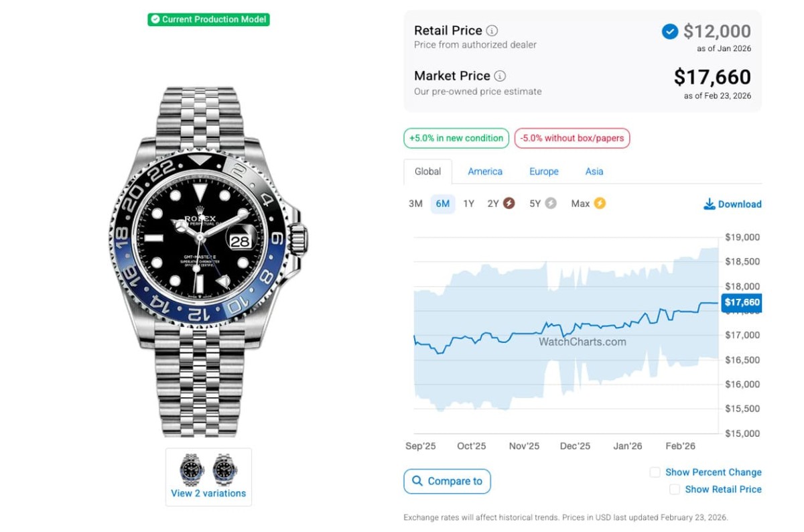The image size is (804, 532).
Task: Click the brown lightning icon beside 2Y
Action: click(x=509, y=204)
